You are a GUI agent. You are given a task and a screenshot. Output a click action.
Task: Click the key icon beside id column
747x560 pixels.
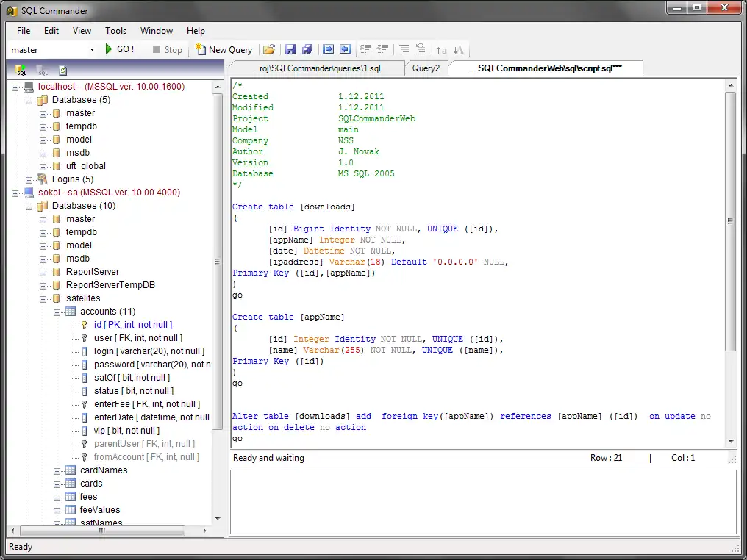pos(85,325)
